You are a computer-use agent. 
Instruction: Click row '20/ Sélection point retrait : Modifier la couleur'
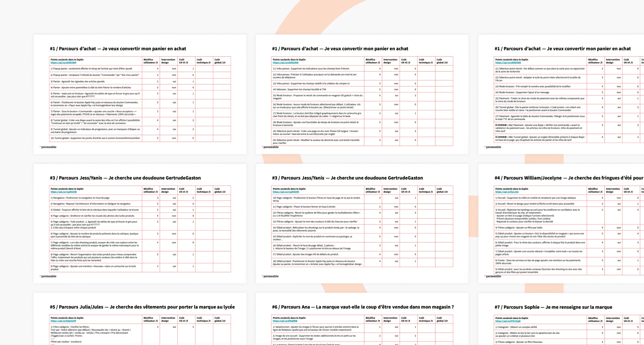coord(362,142)
